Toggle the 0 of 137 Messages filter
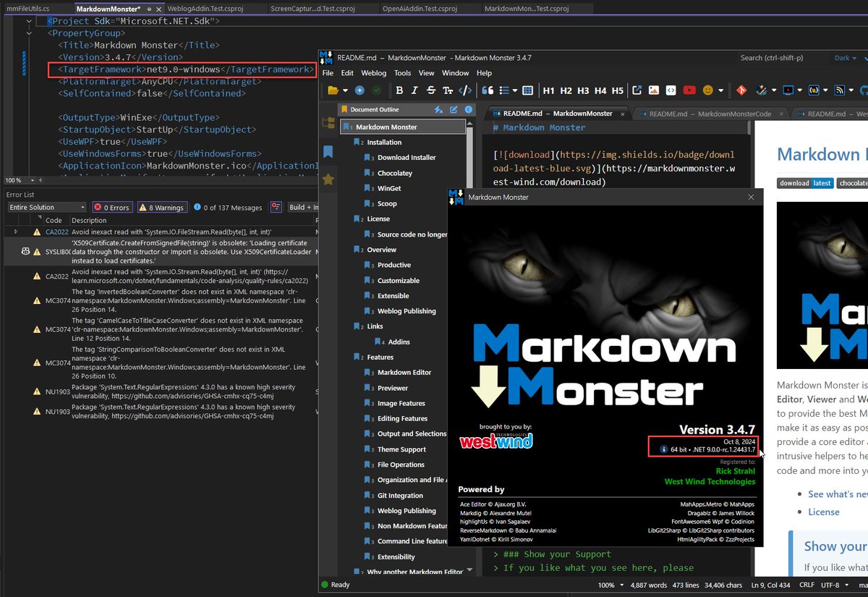Image resolution: width=868 pixels, height=597 pixels. 228,207
